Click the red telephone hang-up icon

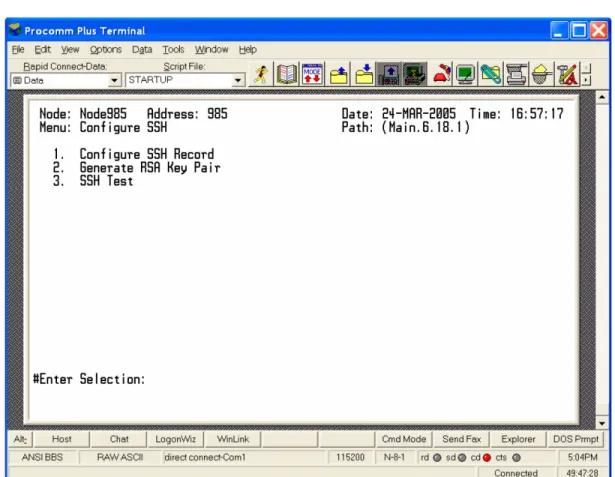click(441, 74)
